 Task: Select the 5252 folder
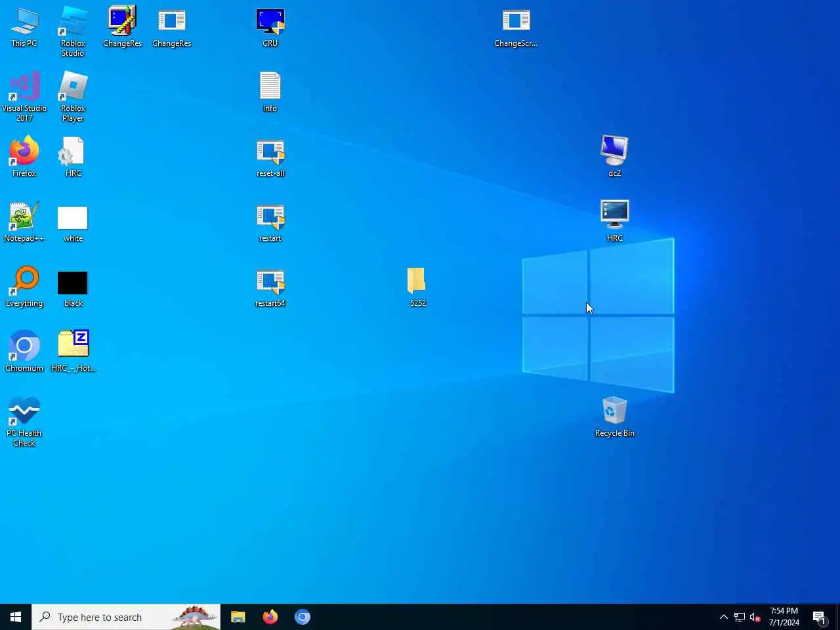point(417,287)
